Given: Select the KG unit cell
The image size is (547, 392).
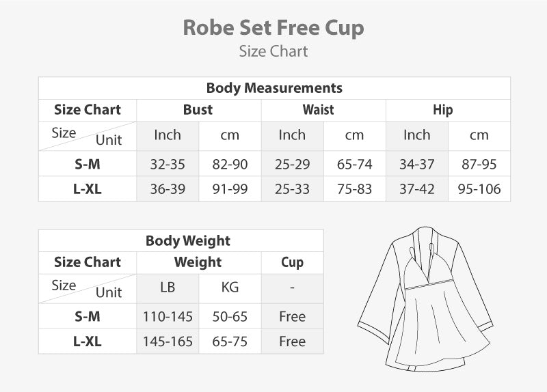Looking at the screenshot, I should click(230, 288).
